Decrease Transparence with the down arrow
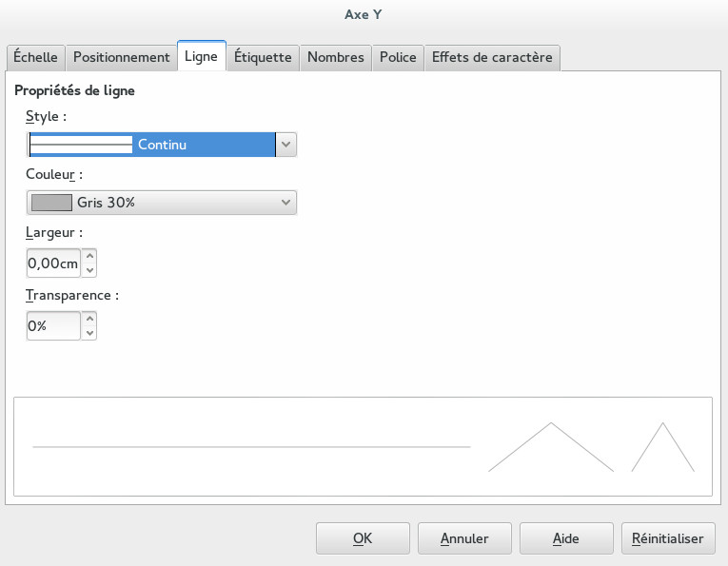 click(89, 333)
